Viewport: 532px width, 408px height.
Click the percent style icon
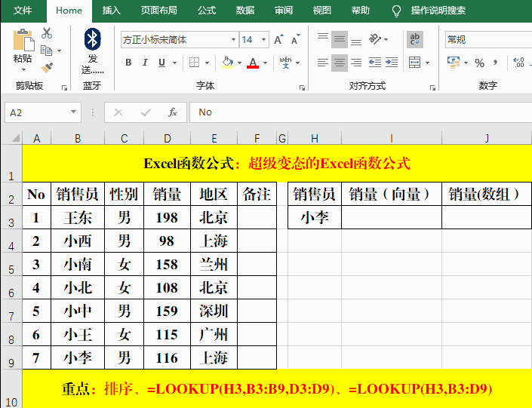click(479, 63)
